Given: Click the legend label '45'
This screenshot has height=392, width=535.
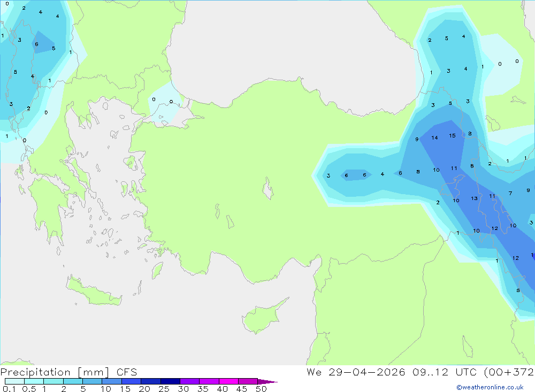Looking at the screenshot, I should (242, 389).
